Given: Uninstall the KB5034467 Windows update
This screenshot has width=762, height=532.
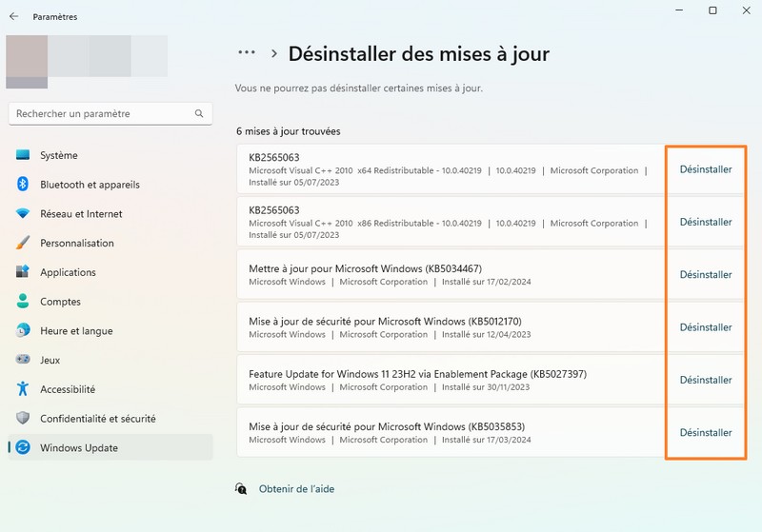Looking at the screenshot, I should 706,275.
